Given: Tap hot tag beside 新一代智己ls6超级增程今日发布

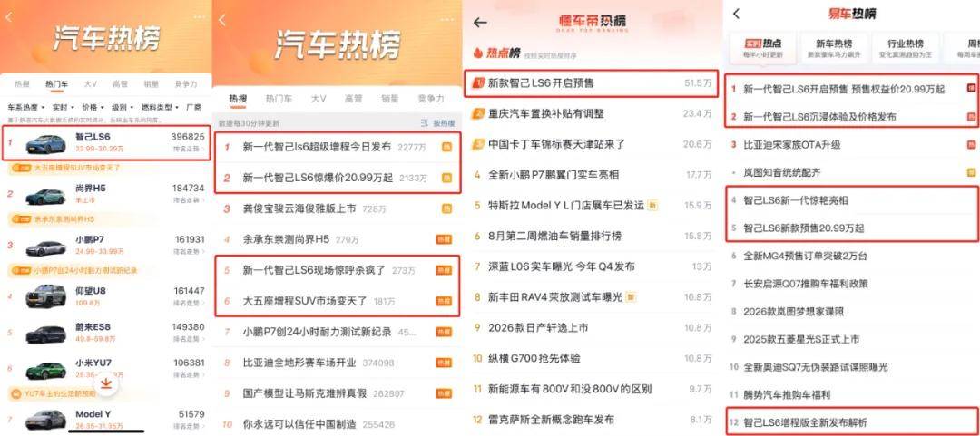Looking at the screenshot, I should pos(446,147).
